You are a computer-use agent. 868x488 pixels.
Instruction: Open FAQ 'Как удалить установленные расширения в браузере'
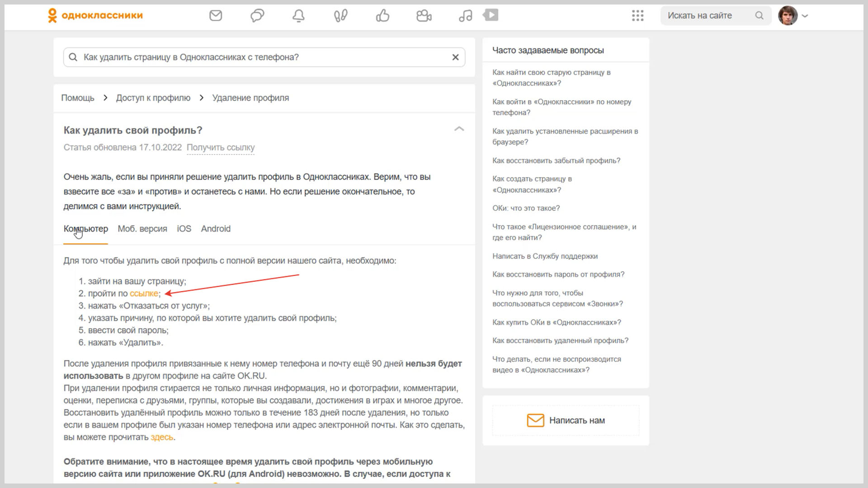(565, 136)
